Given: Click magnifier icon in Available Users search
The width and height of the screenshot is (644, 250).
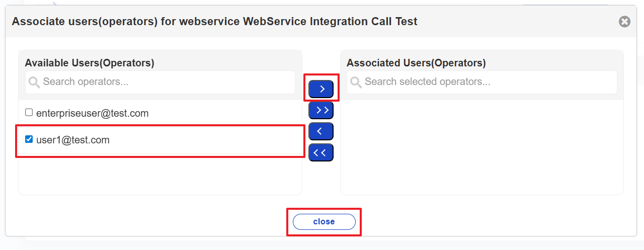Looking at the screenshot, I should 34,82.
